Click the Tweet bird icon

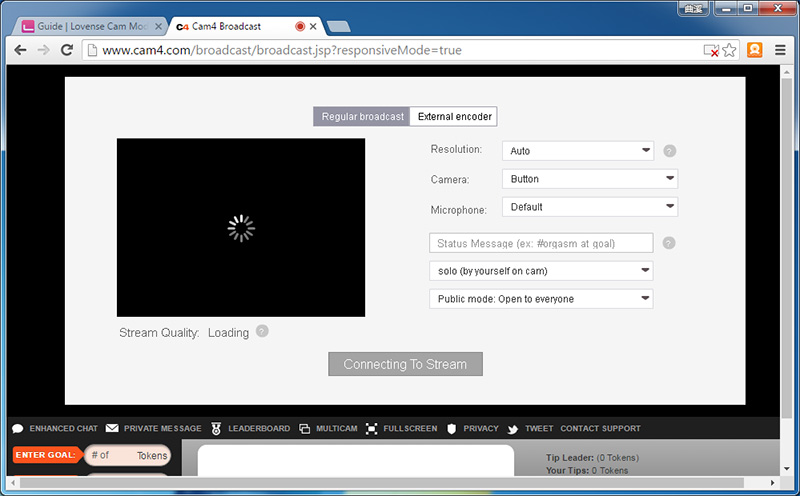pos(513,429)
